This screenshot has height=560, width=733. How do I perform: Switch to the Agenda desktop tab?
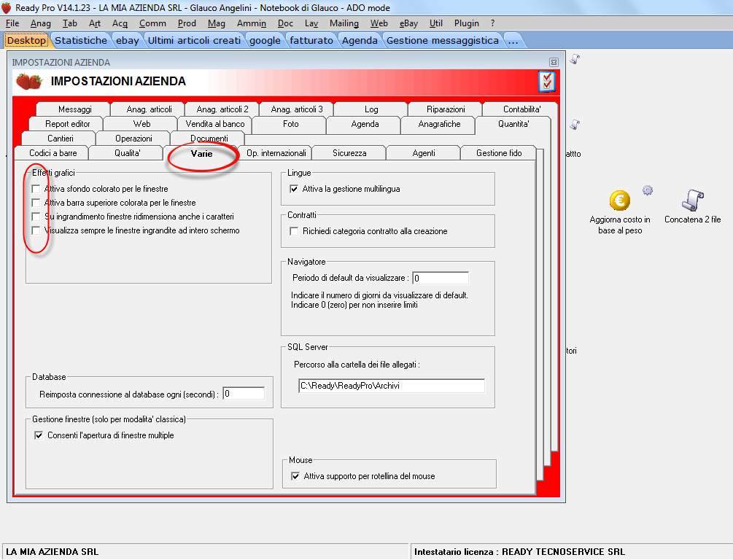(360, 41)
